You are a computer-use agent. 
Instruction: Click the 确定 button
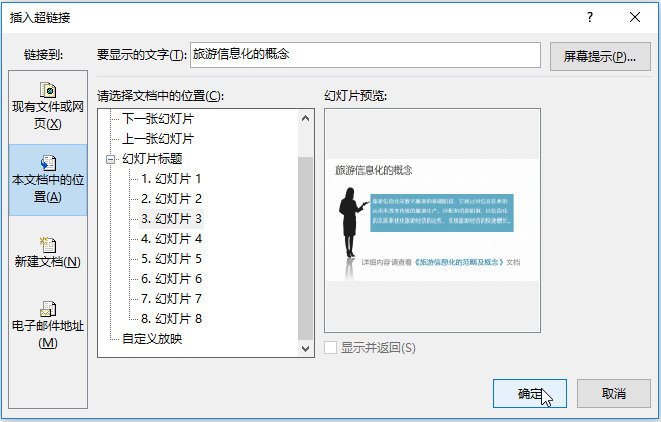pos(530,394)
